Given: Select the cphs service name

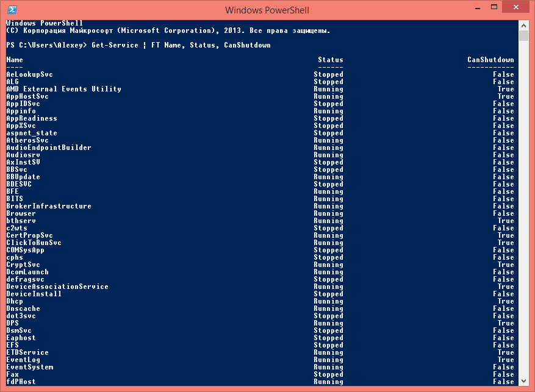Looking at the screenshot, I should click(15, 257).
